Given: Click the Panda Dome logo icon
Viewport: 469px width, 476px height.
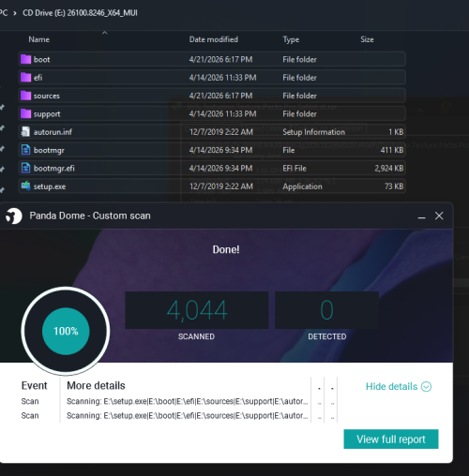Looking at the screenshot, I should pyautogui.click(x=14, y=216).
